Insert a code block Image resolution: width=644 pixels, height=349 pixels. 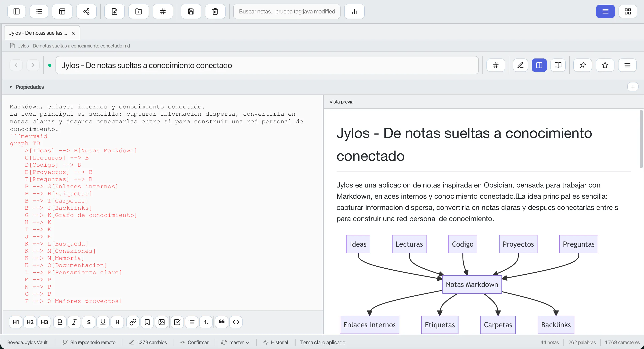coord(236,322)
